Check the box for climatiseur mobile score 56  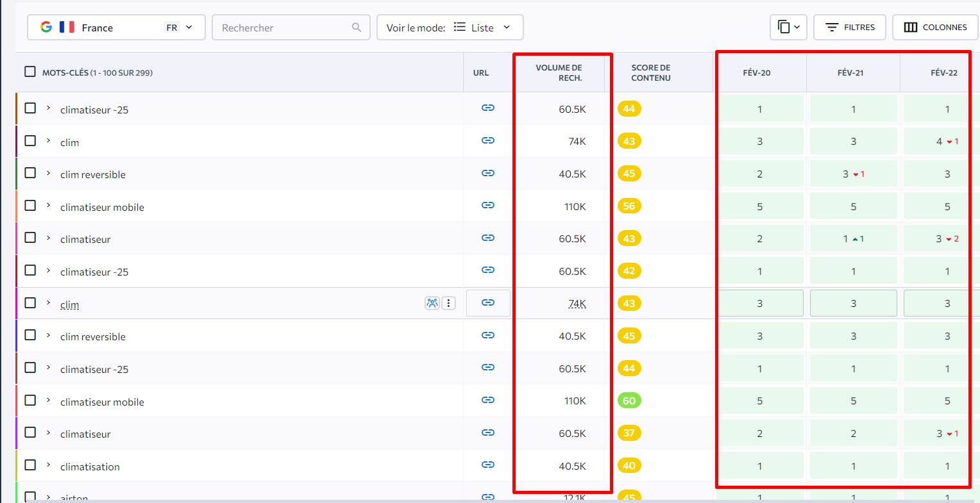pos(30,205)
